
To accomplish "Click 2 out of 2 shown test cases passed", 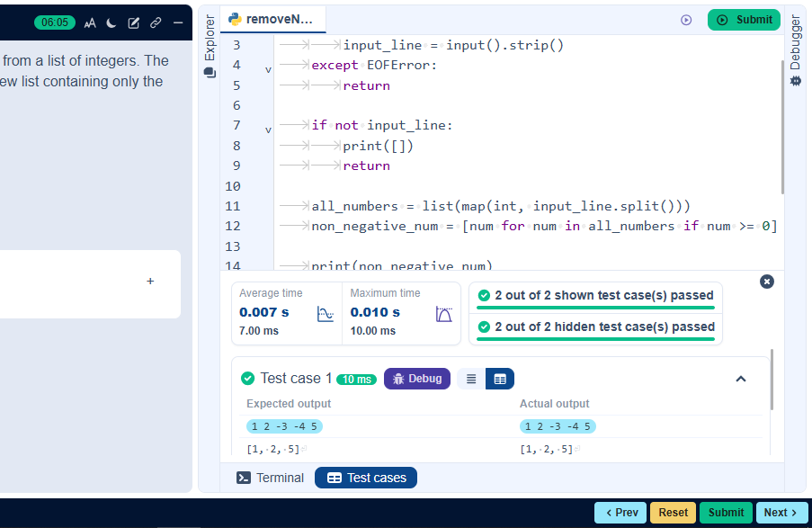I will pyautogui.click(x=595, y=296).
